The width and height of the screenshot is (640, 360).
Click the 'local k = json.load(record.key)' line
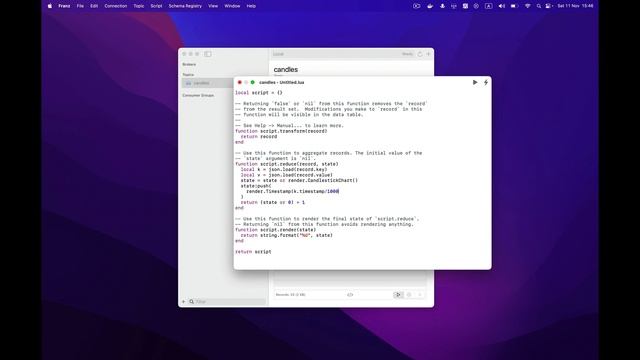(x=284, y=169)
